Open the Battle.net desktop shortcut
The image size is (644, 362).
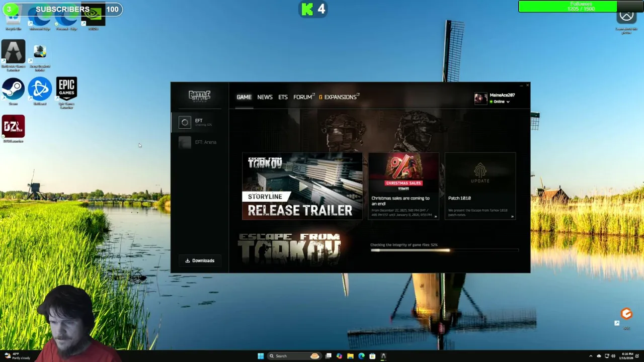click(40, 90)
